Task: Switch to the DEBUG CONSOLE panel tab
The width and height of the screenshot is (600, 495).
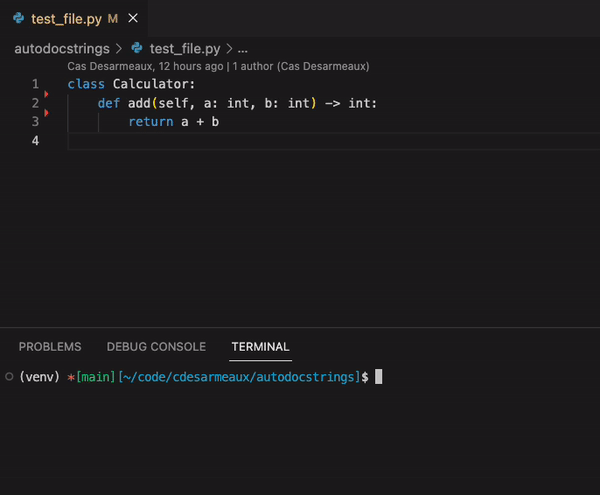Action: click(156, 347)
